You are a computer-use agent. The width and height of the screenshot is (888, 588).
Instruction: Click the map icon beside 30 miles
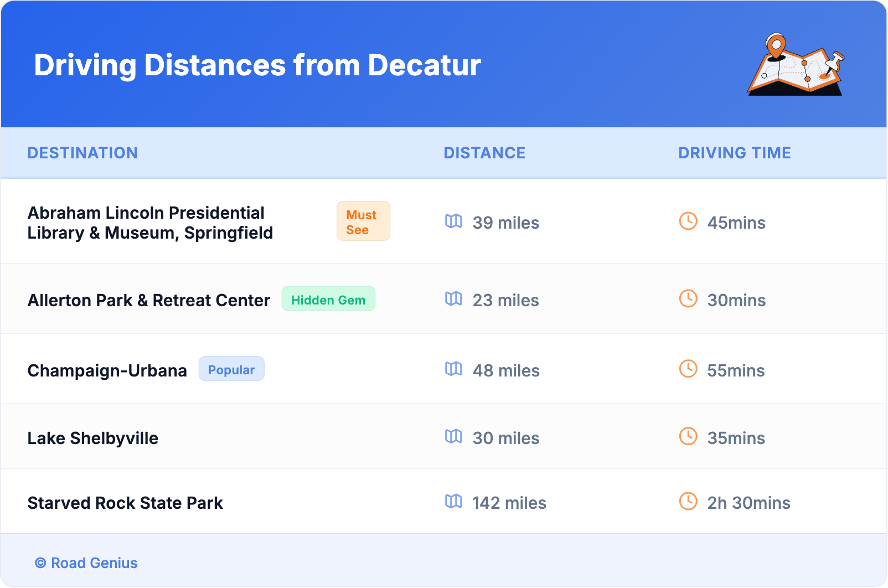tap(453, 437)
